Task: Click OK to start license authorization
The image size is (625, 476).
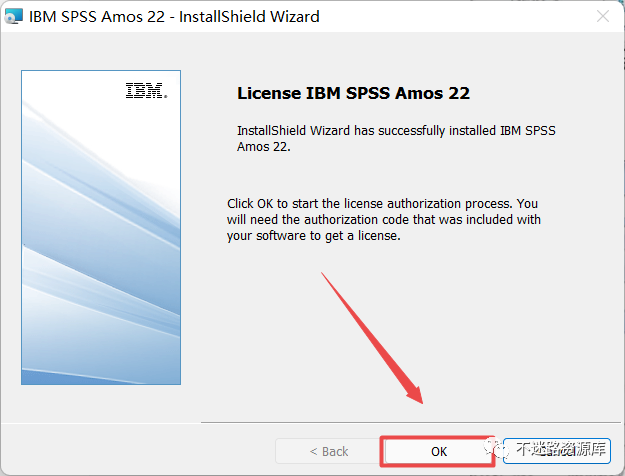Action: point(438,451)
